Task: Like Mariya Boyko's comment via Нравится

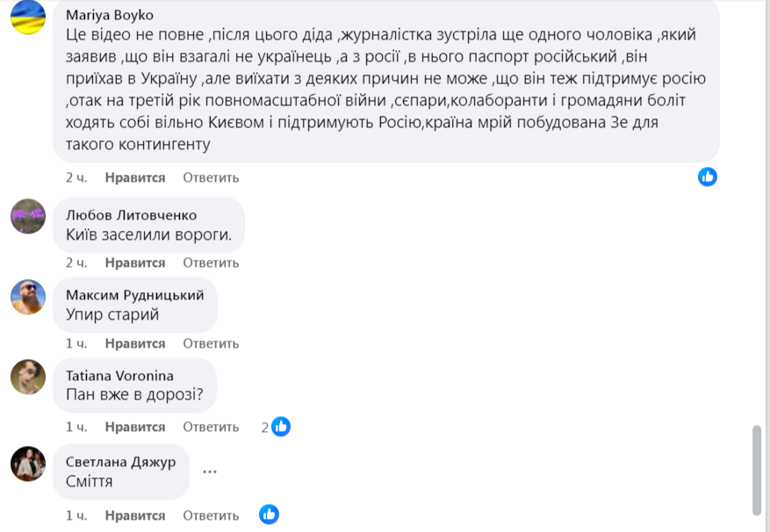Action: 135,177
